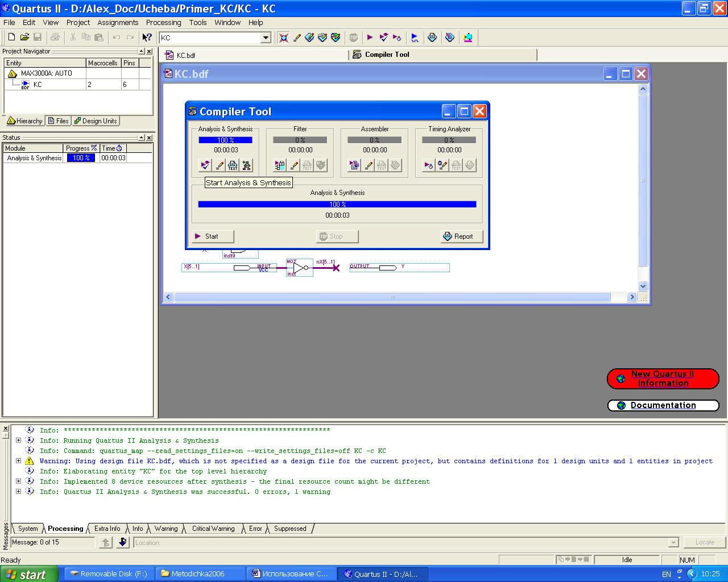The width and height of the screenshot is (728, 582).
Task: Open the Compilation Report toolbar icon
Action: coord(432,38)
